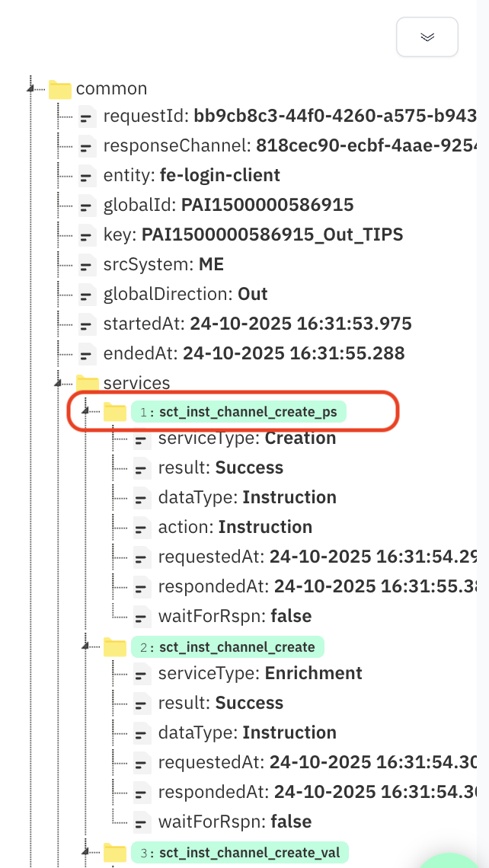
Task: Select the key PAI1500000586915_Out_TIPS row
Action: [x=253, y=235]
